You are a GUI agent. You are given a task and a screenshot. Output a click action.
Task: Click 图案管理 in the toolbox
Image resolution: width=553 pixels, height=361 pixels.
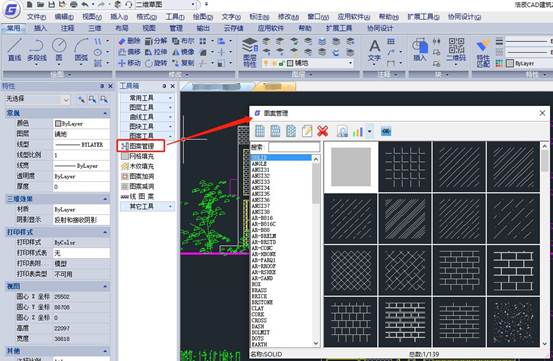[141, 146]
